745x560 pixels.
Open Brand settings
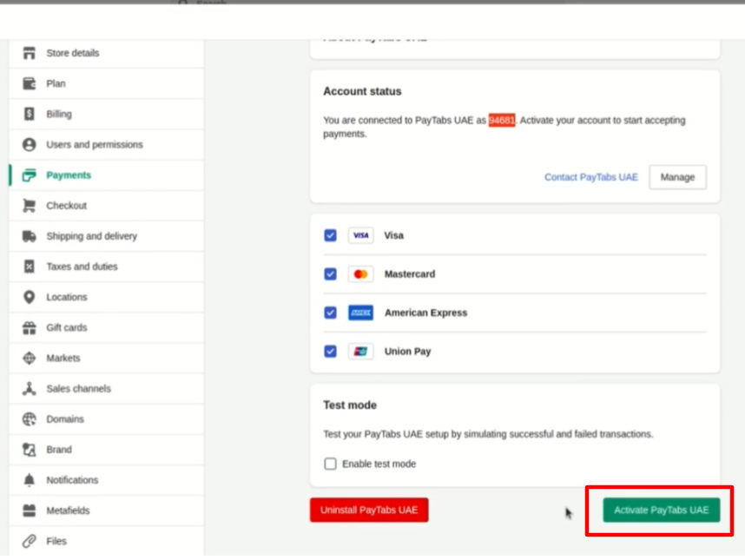(x=107, y=450)
